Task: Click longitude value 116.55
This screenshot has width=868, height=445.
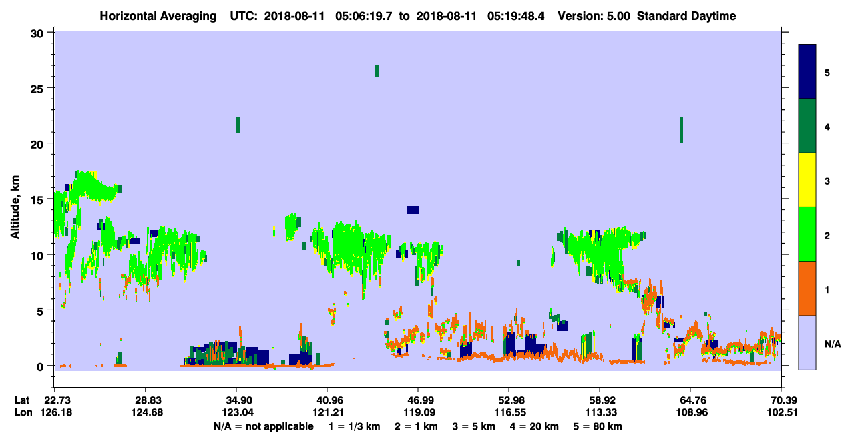Action: 509,412
